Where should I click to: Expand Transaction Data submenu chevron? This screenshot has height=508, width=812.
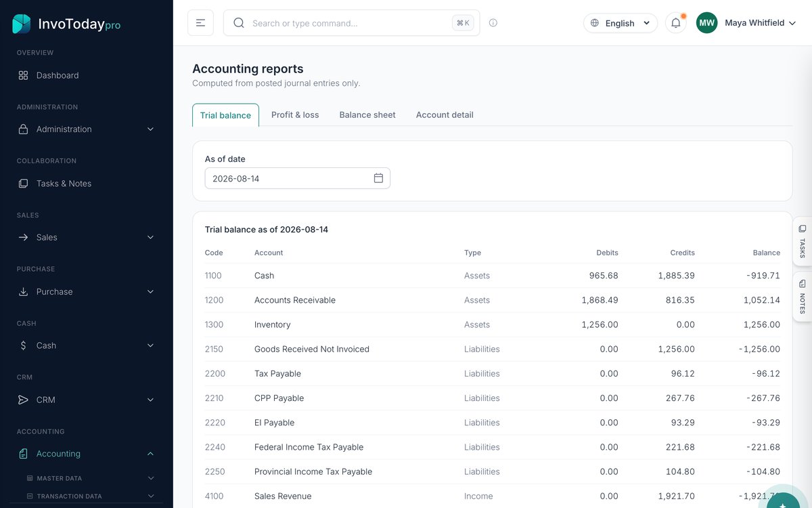(150, 496)
